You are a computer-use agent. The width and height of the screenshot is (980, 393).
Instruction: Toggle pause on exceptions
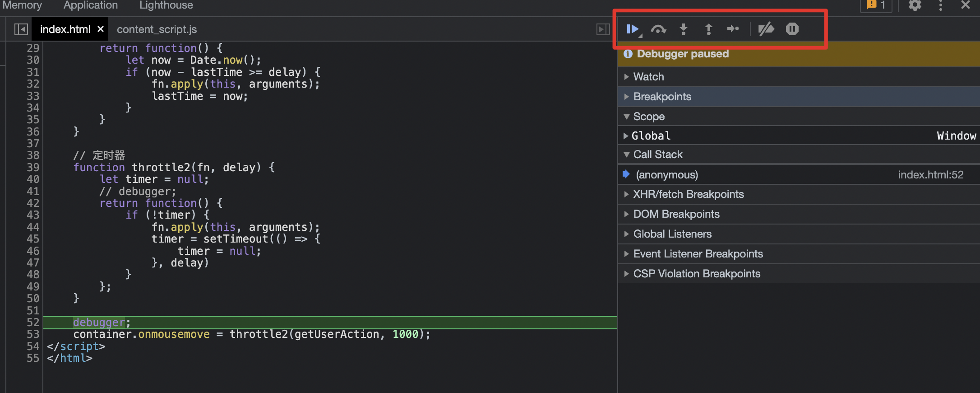(792, 29)
